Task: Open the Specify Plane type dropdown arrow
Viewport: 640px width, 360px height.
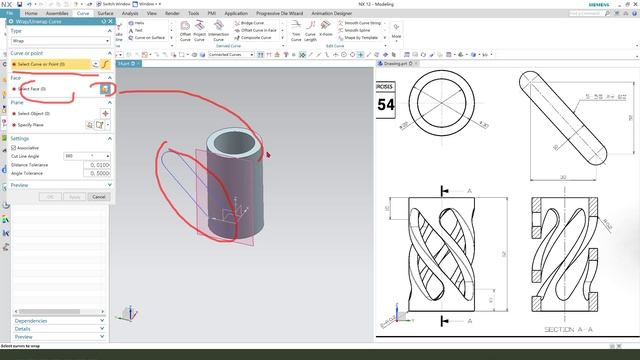Action: click(x=108, y=125)
